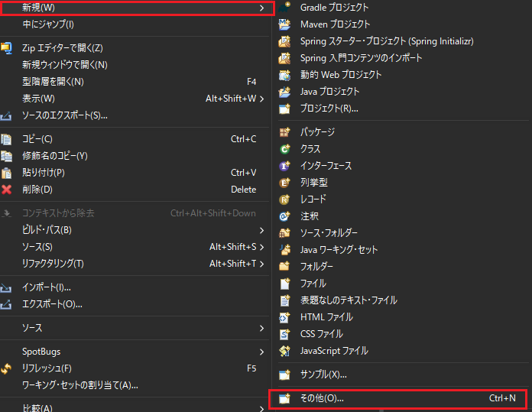Viewport: 532px width, 412px height.
Task: Click the プロジェクト(R)... icon
Action: pyautogui.click(x=284, y=109)
